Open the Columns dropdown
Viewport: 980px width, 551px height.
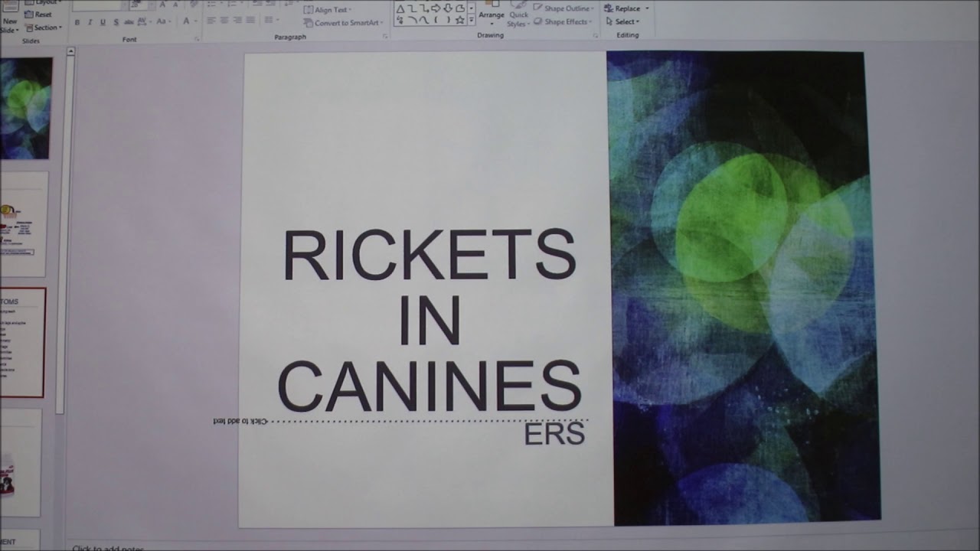tap(272, 20)
